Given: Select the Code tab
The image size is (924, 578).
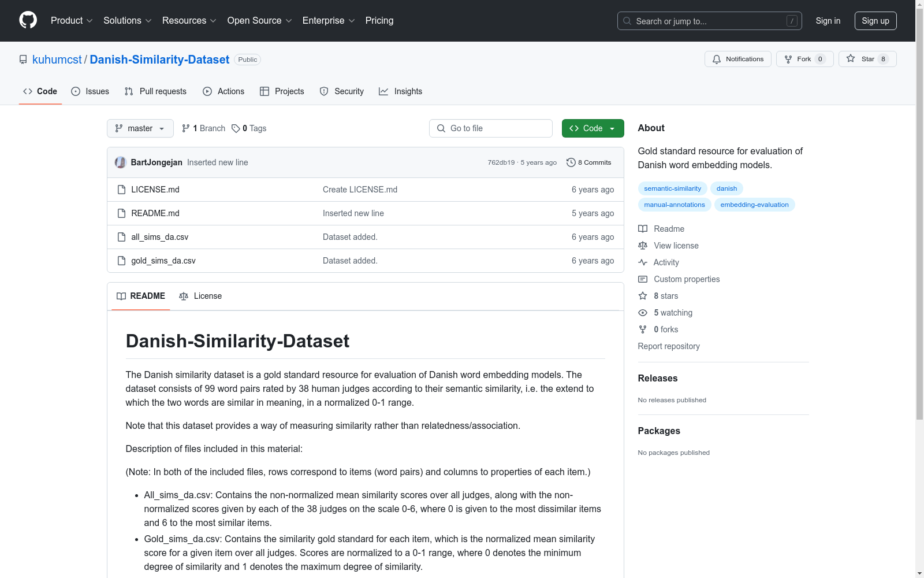Looking at the screenshot, I should [x=40, y=91].
